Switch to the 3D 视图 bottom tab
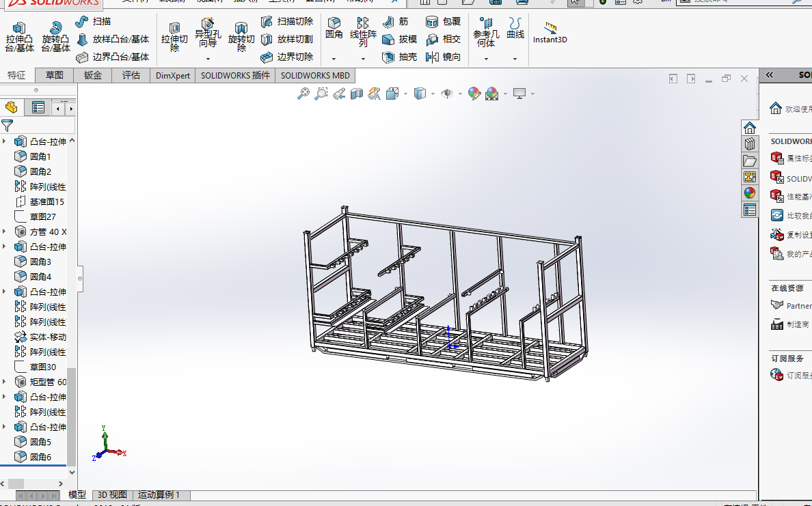The height and width of the screenshot is (506, 812). pos(112,494)
